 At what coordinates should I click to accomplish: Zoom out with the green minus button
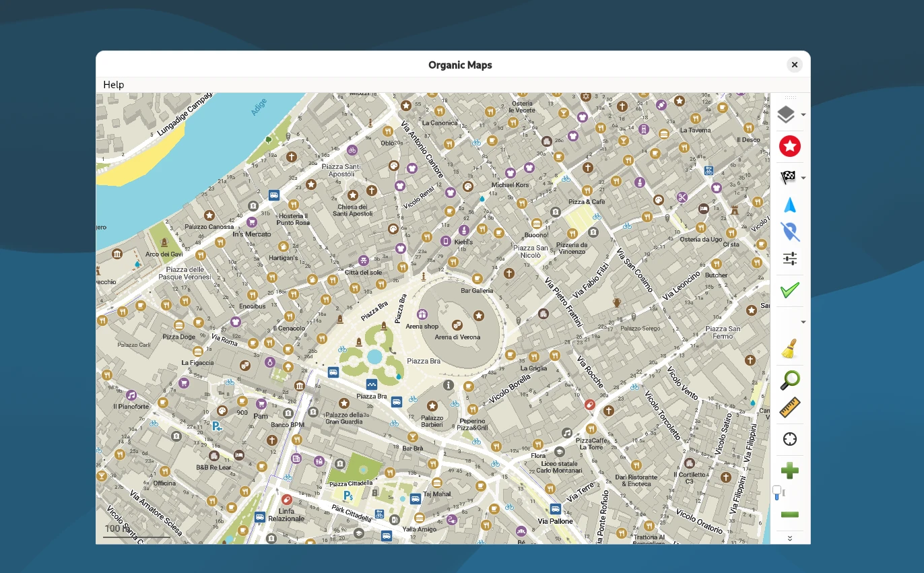pos(789,515)
